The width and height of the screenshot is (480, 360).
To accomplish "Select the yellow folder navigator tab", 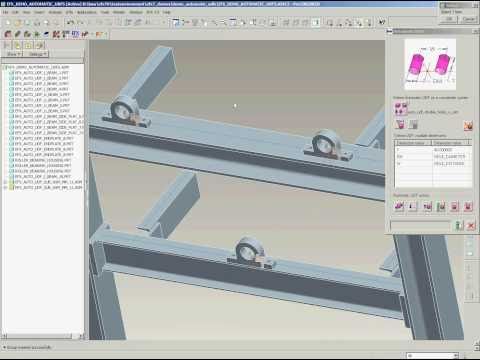I will click(18, 45).
